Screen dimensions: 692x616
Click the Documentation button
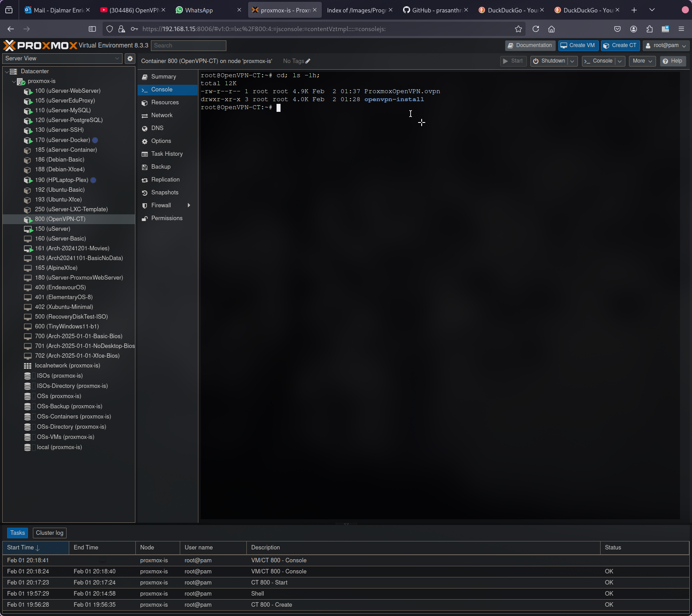(530, 46)
